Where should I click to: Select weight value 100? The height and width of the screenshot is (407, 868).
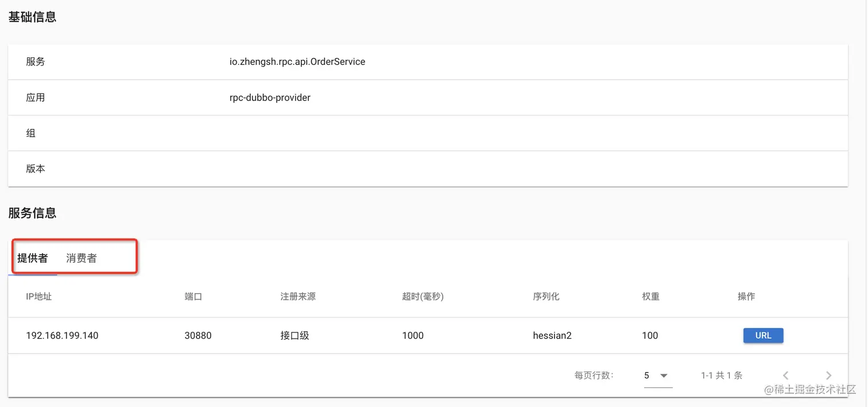[650, 336]
